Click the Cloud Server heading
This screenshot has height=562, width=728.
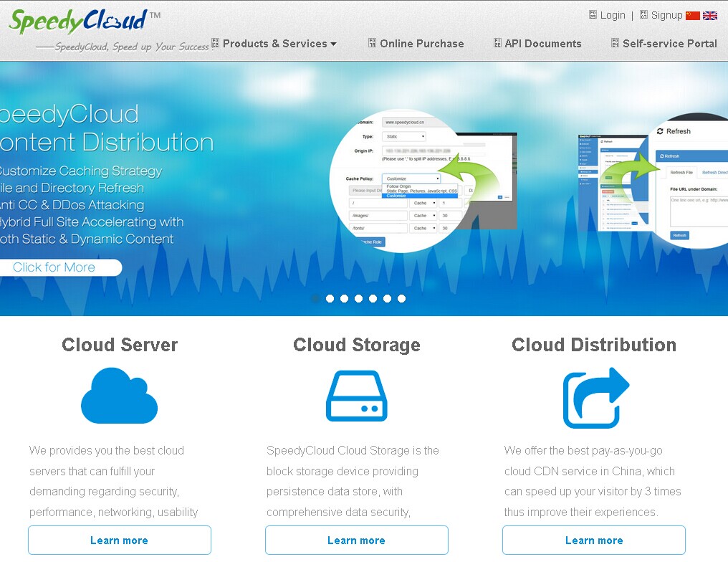pos(120,345)
